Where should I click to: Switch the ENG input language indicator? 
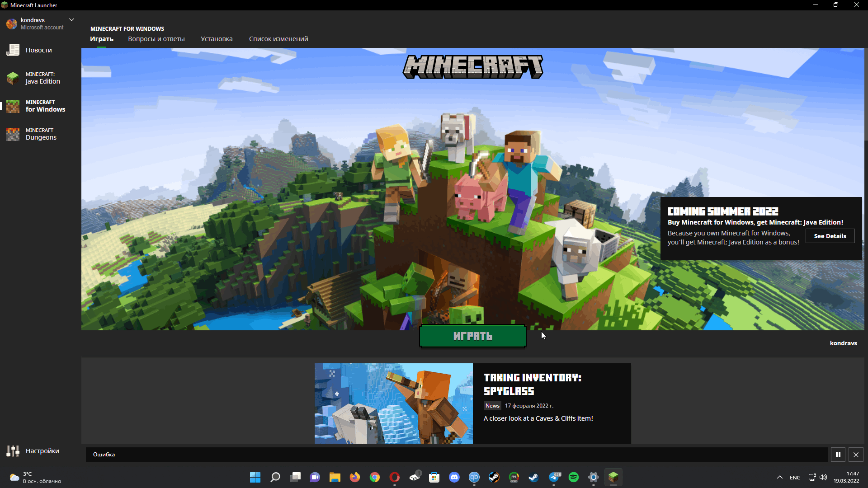[795, 478]
